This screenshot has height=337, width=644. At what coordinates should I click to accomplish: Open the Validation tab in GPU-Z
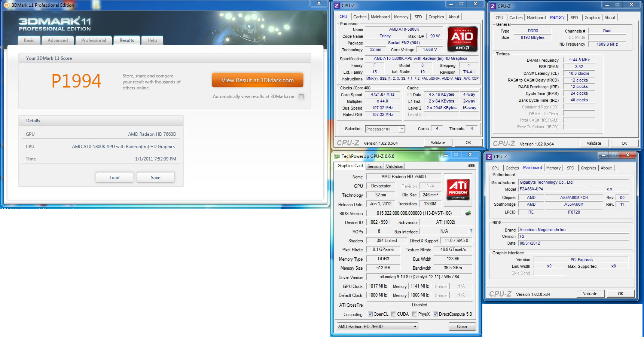[395, 166]
